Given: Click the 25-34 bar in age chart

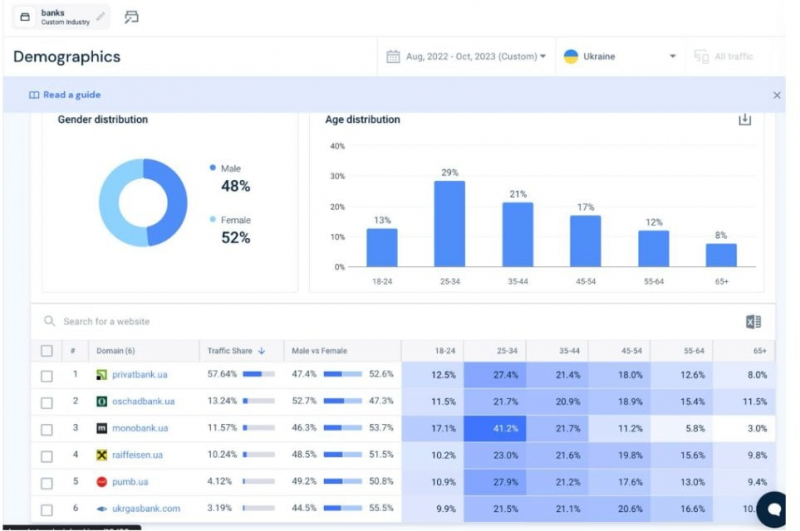Looking at the screenshot, I should tap(449, 223).
